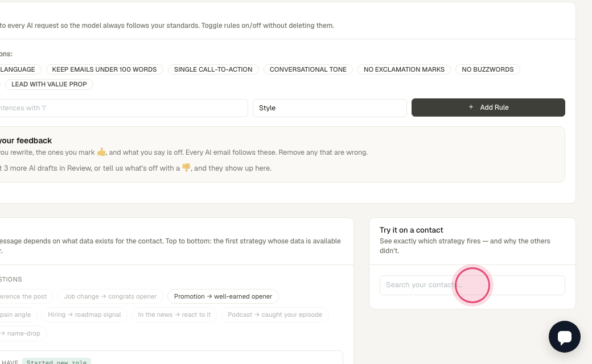
Task: Click the Started new role tag
Action: pos(56,362)
